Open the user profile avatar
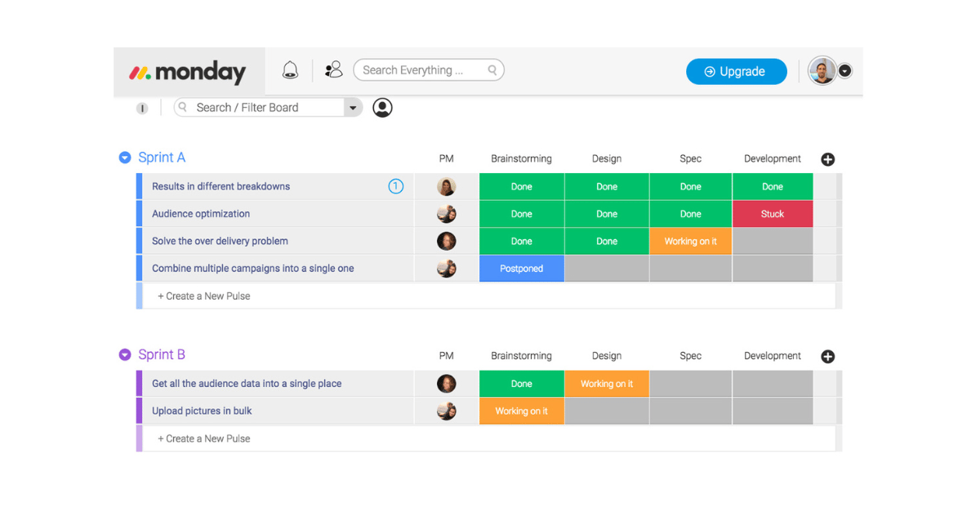The height and width of the screenshot is (512, 980). click(x=822, y=71)
